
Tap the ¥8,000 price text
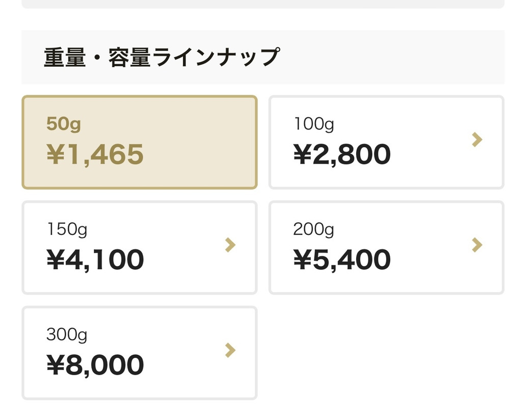click(95, 365)
